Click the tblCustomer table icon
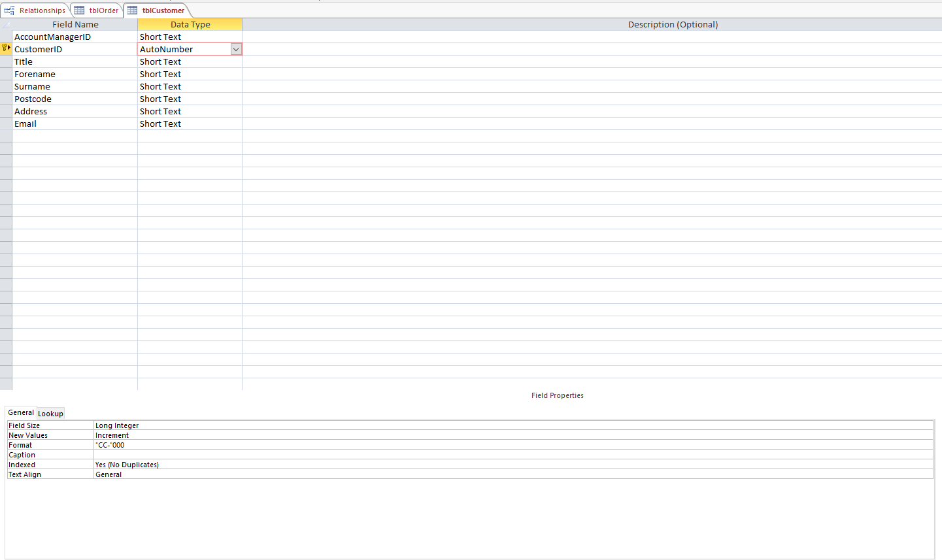The width and height of the screenshot is (942, 560). [133, 10]
